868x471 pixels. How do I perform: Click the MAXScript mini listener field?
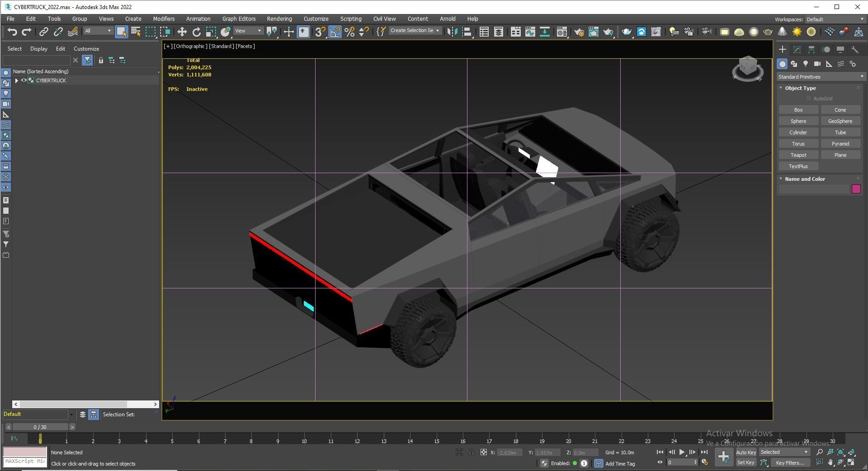coord(25,462)
